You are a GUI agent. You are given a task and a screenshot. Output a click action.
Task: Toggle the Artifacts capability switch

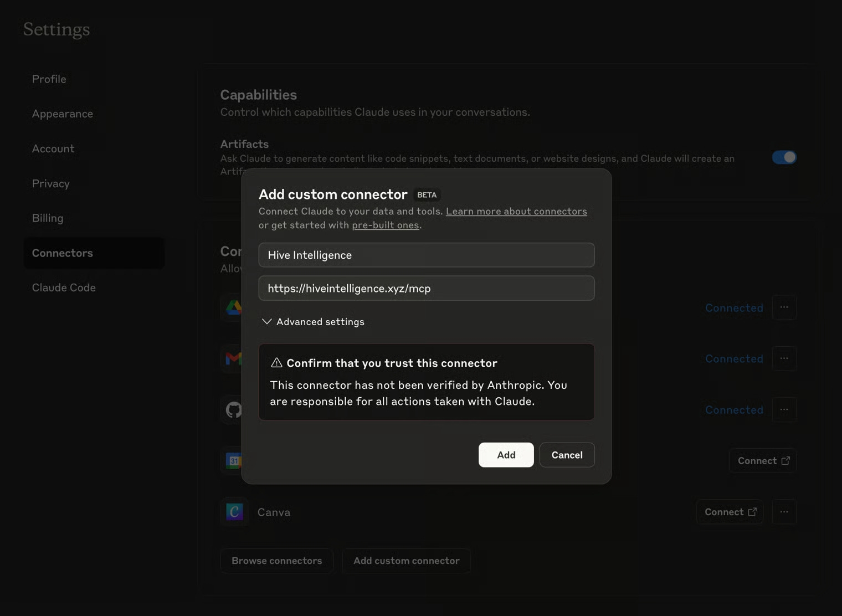coord(784,157)
